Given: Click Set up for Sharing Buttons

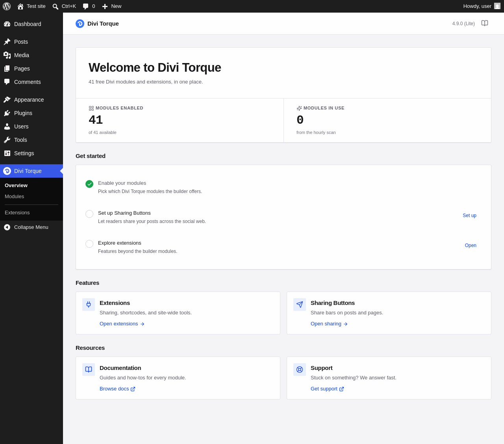Looking at the screenshot, I should [469, 215].
